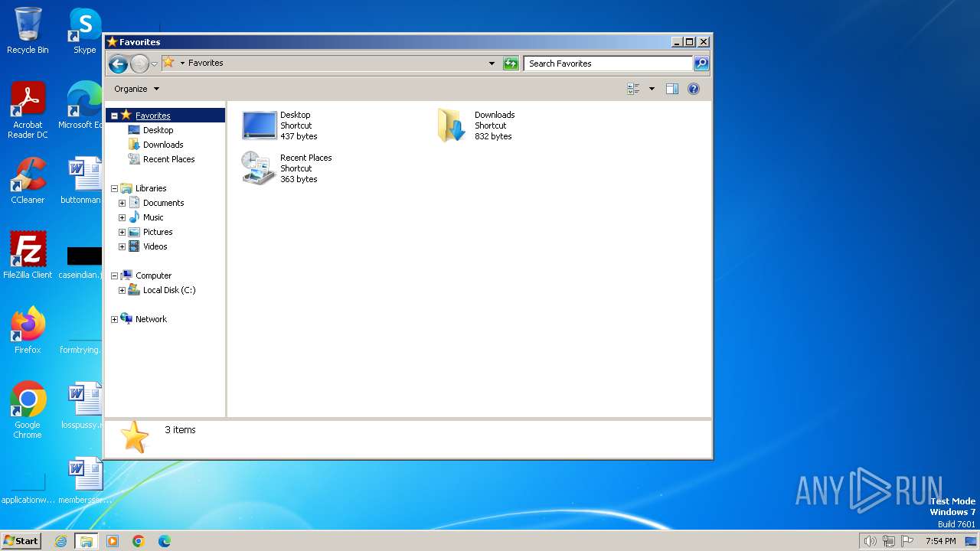Click the Favorites star icon in address bar

click(x=168, y=63)
